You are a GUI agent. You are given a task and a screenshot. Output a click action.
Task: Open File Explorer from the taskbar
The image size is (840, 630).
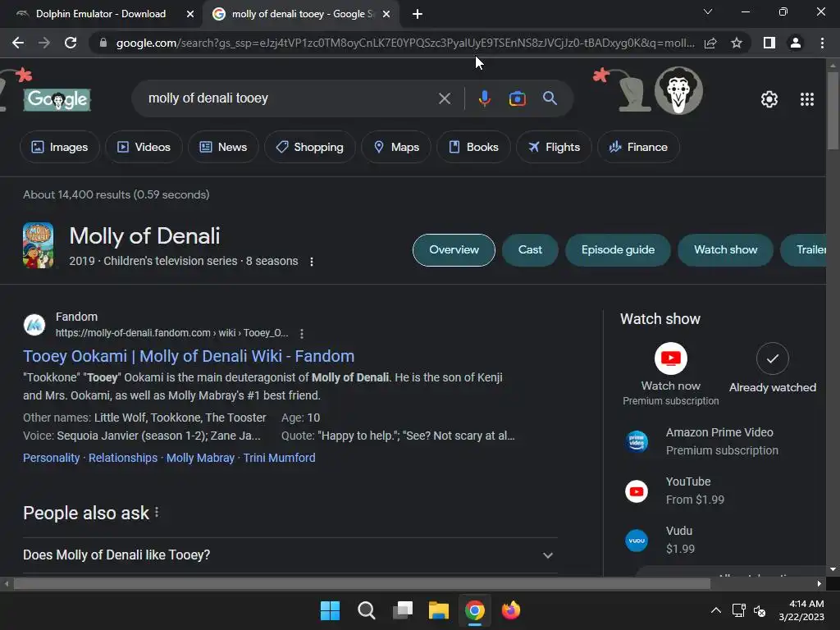pyautogui.click(x=439, y=610)
